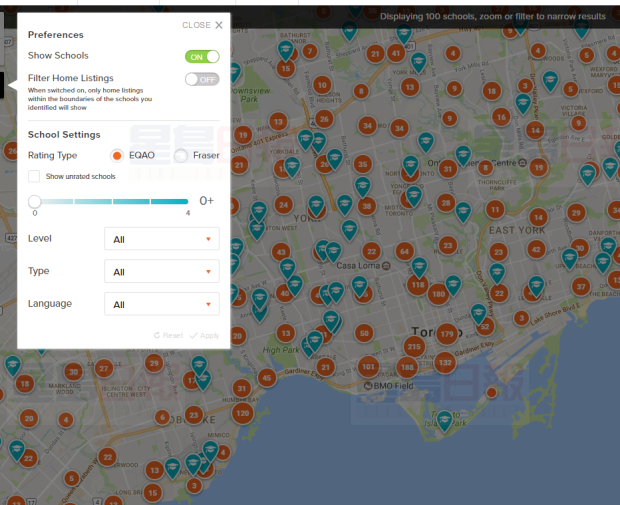
Task: Click the school pin on Toronto Island
Action: 444,419
